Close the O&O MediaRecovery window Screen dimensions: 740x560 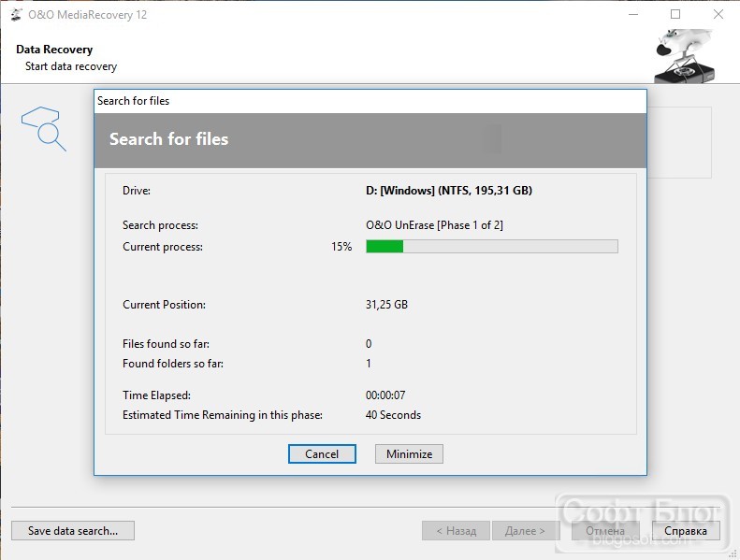[x=718, y=15]
